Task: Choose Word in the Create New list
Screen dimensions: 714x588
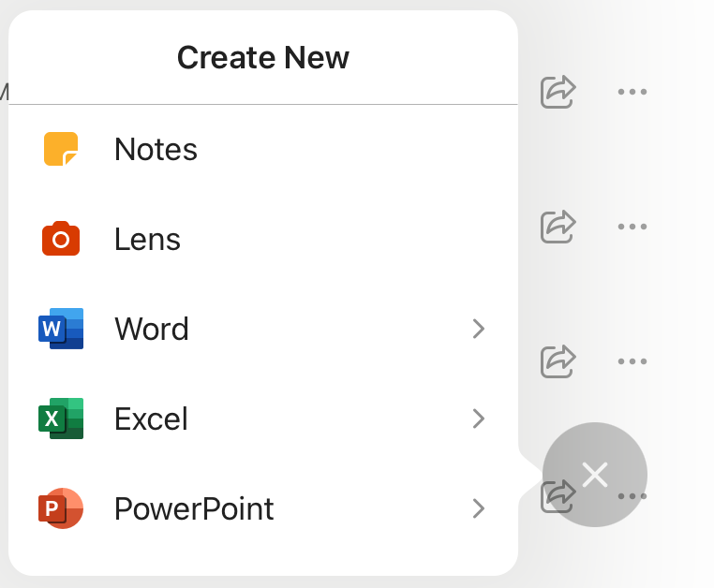Action: click(x=151, y=329)
